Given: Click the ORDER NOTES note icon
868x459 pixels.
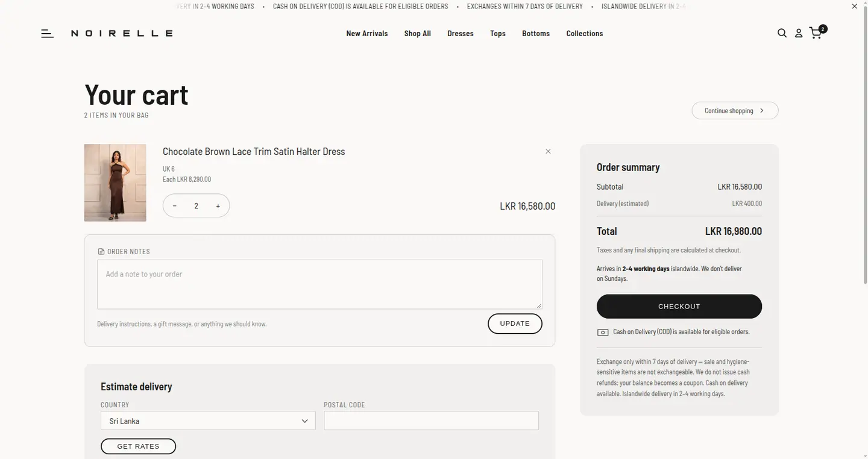Looking at the screenshot, I should point(101,252).
